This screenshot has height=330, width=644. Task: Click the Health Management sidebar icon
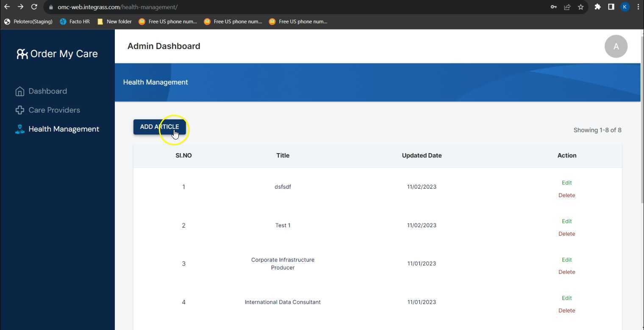19,129
